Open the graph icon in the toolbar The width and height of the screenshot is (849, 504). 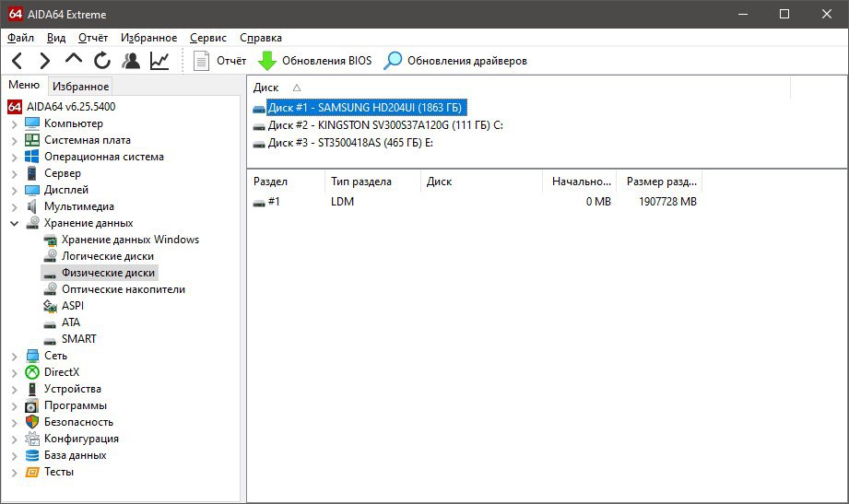159,61
